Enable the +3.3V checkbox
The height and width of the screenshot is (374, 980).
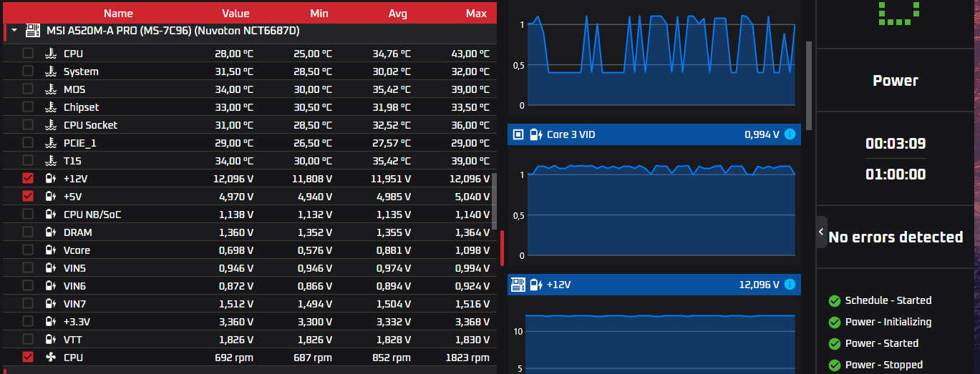tap(28, 321)
